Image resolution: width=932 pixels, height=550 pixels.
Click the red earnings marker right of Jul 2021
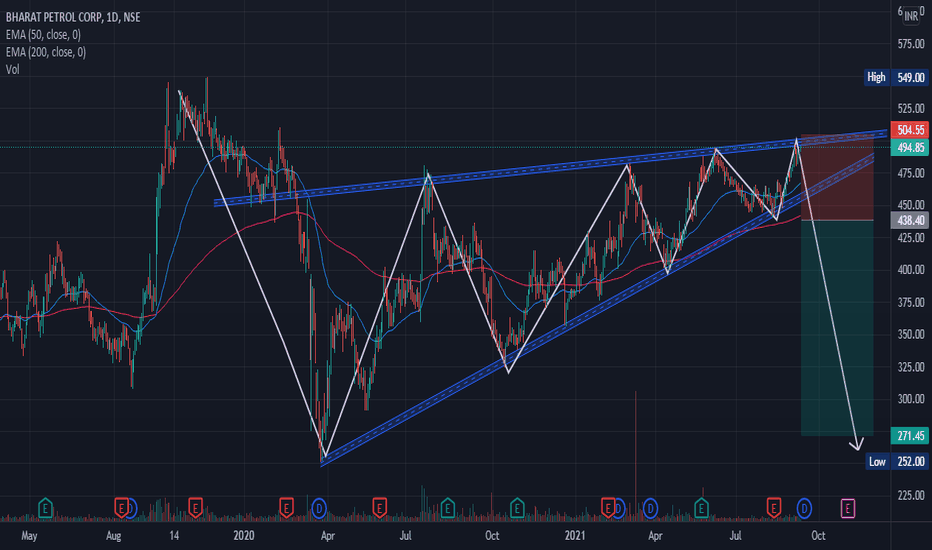click(x=773, y=508)
